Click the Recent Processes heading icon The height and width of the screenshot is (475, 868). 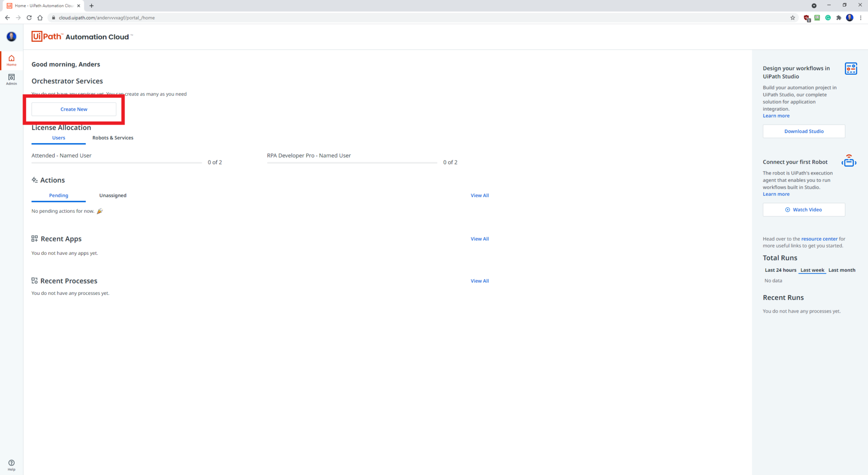point(35,280)
